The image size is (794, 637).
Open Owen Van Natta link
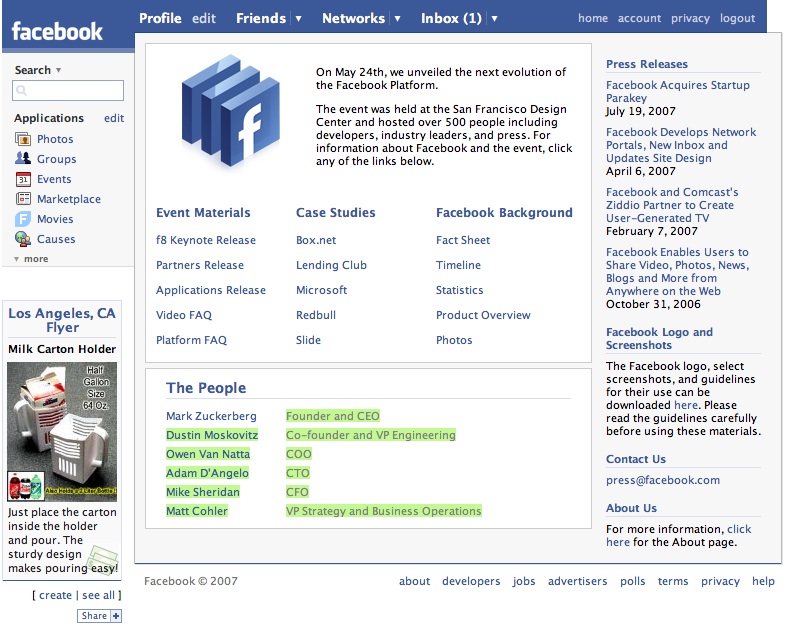click(x=208, y=454)
